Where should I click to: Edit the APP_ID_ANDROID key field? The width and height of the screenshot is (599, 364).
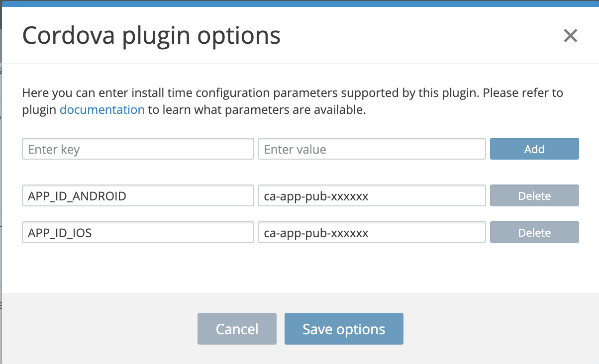tap(138, 196)
